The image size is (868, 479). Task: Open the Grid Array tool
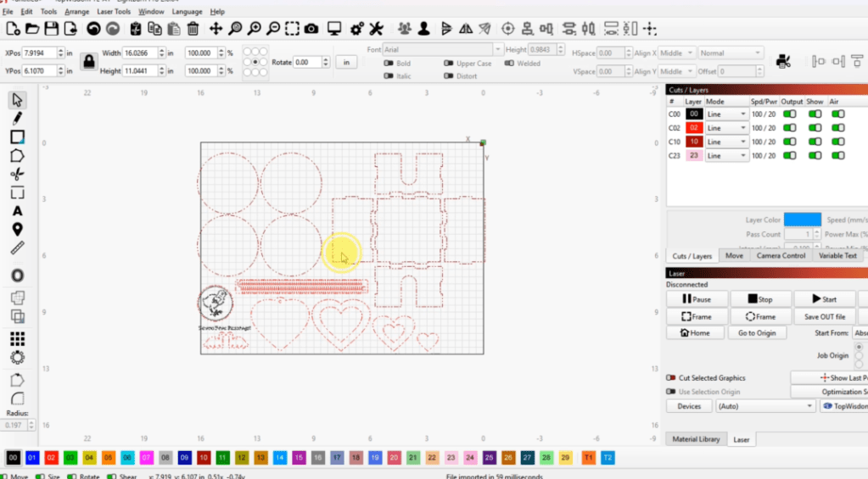coord(17,338)
